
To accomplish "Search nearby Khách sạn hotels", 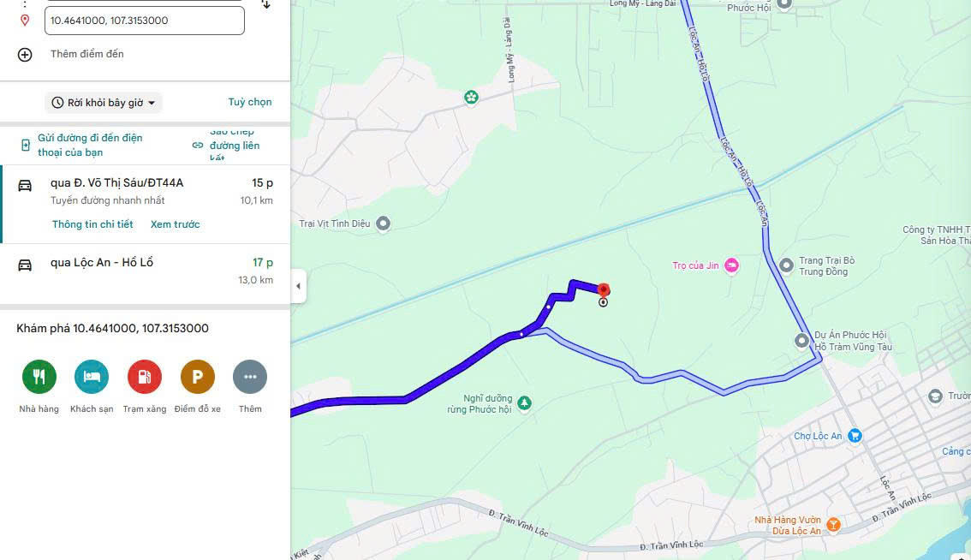I will point(92,377).
